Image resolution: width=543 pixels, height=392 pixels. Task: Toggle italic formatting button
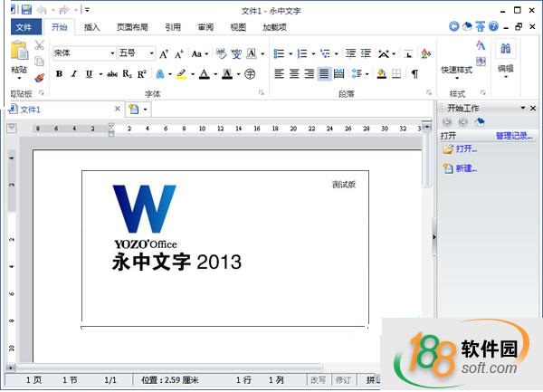click(x=73, y=74)
